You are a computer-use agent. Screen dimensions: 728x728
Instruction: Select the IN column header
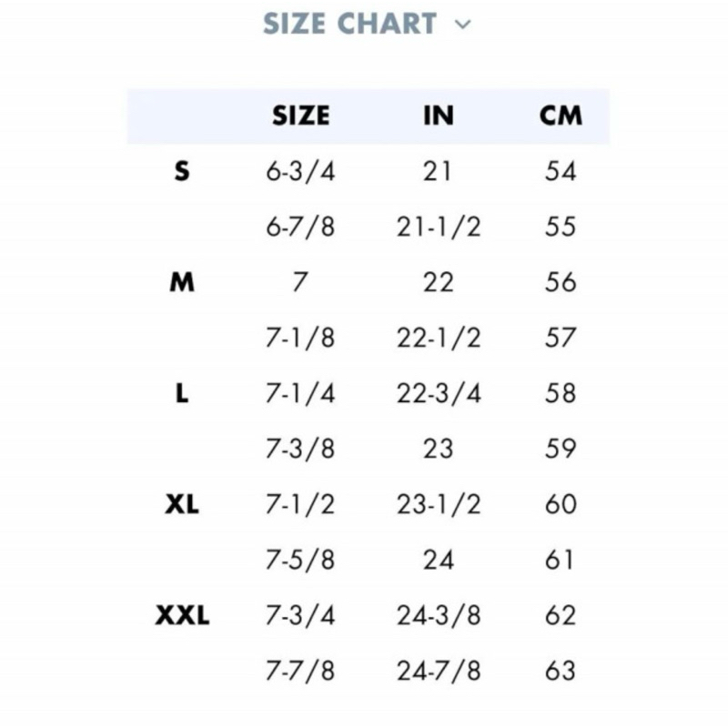coord(439,116)
